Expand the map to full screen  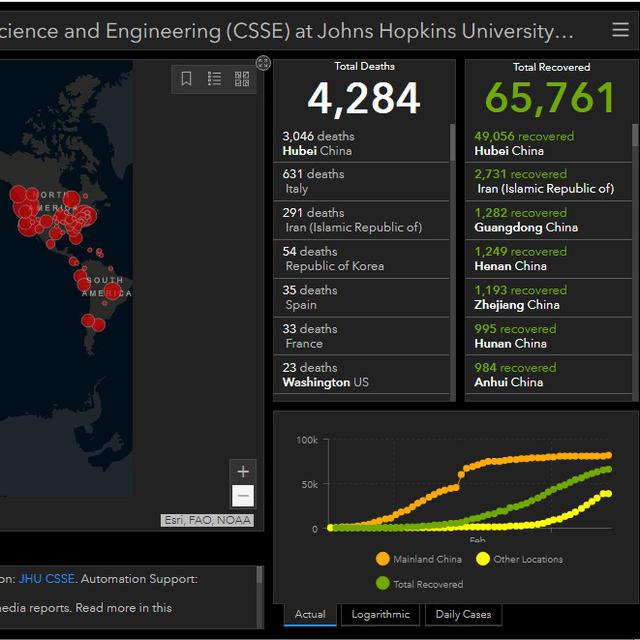click(x=263, y=63)
